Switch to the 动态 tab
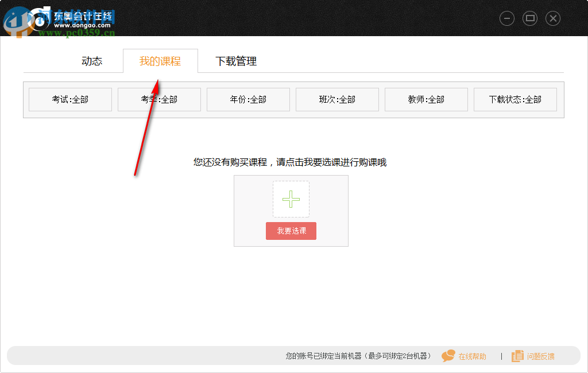The image size is (588, 373). [x=92, y=61]
